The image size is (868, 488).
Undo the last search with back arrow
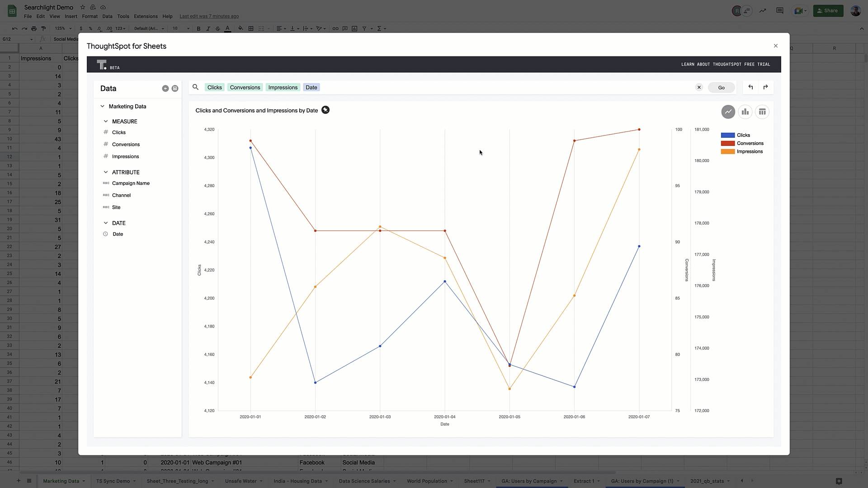coord(750,87)
